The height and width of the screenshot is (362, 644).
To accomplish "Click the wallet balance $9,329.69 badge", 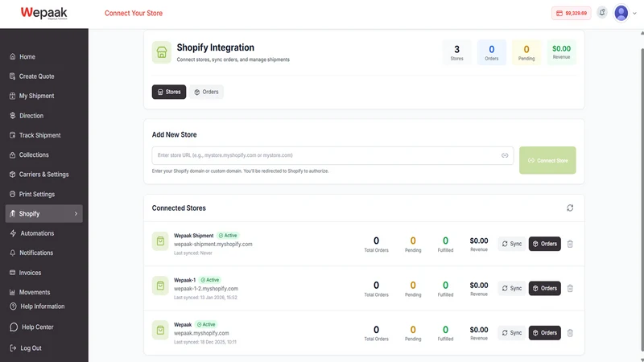I will pos(572,13).
